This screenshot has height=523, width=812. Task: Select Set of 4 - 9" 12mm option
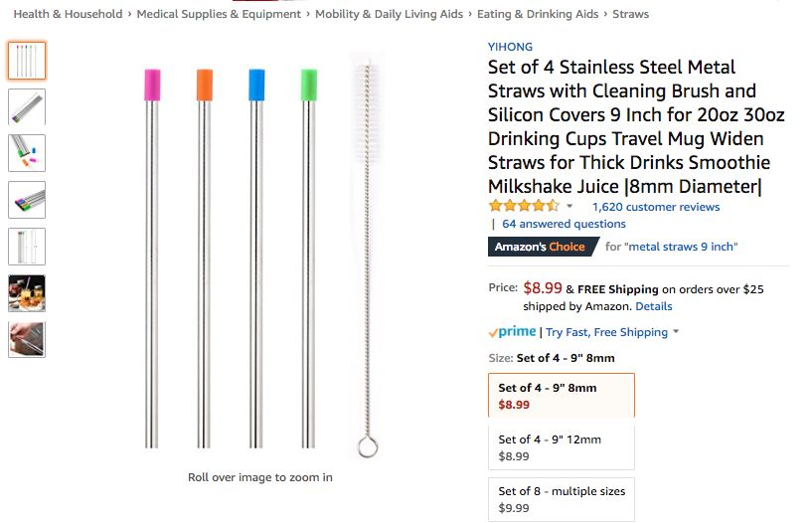562,447
